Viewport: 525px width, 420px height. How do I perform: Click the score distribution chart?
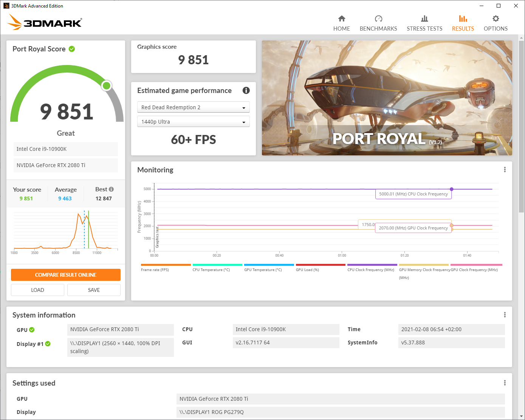pos(66,232)
